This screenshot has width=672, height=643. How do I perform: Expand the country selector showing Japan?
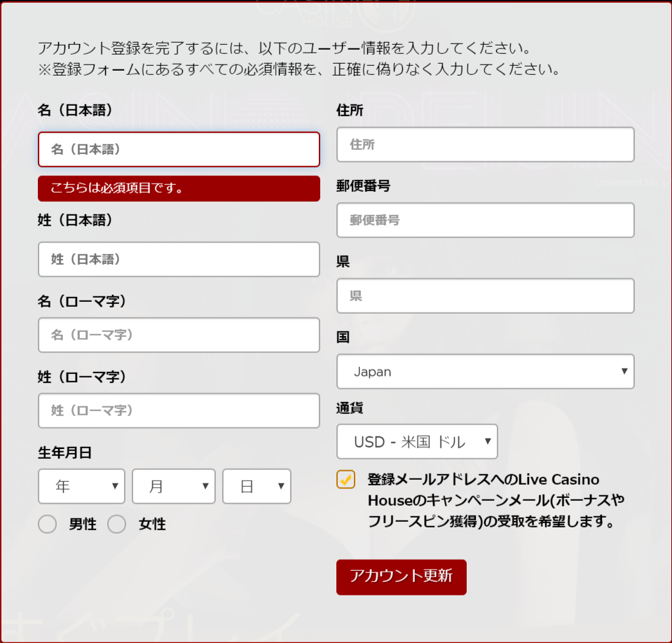pyautogui.click(x=486, y=371)
